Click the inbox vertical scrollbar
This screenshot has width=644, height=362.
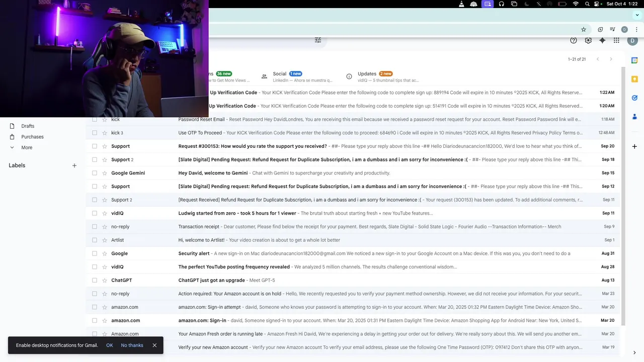tap(623, 196)
